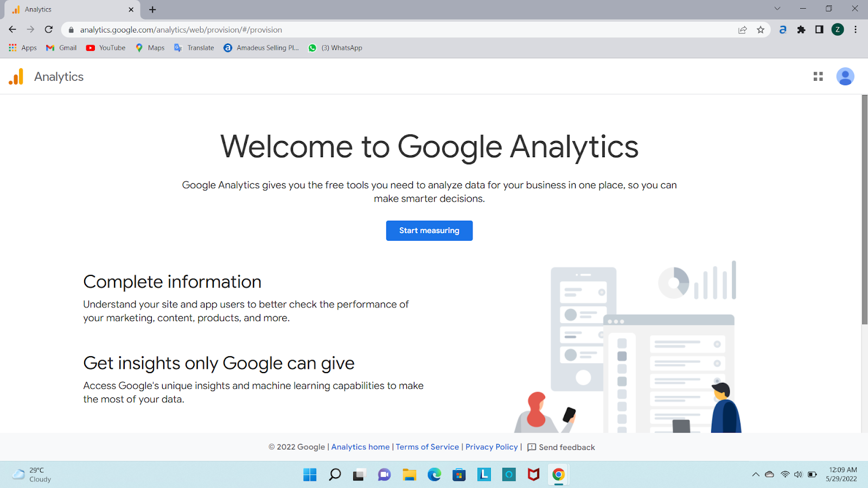Open McAfee from the taskbar
The width and height of the screenshot is (868, 488).
[534, 475]
